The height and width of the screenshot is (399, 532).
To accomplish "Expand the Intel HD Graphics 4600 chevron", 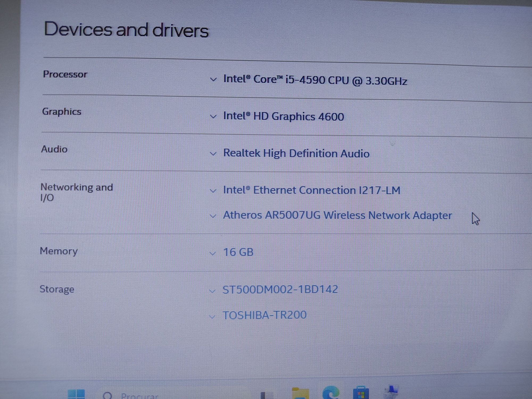I will pyautogui.click(x=213, y=117).
